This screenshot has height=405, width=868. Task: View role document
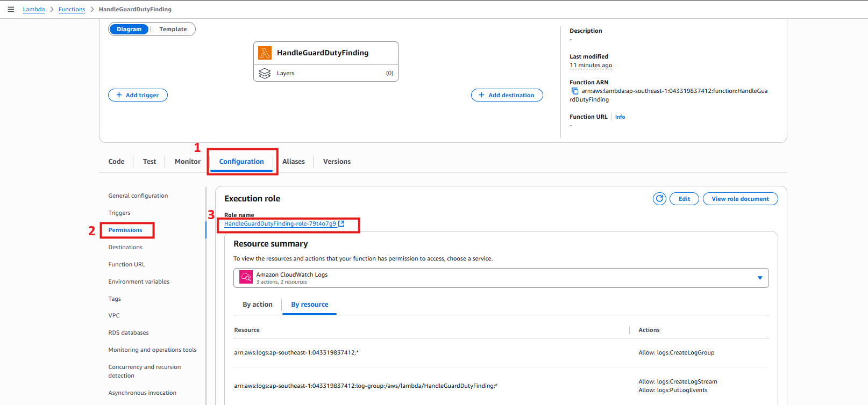740,199
